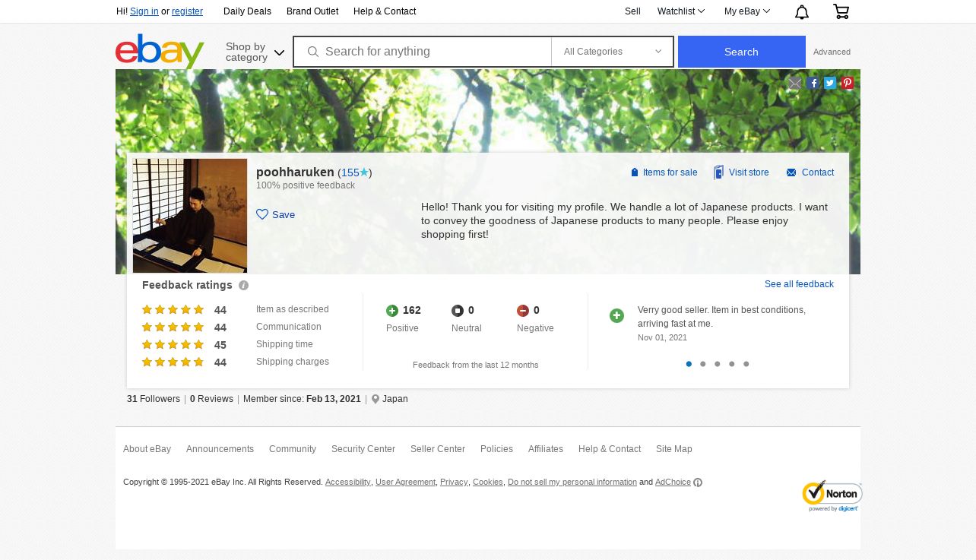The height and width of the screenshot is (560, 976).
Task: Select the third feedback carousel dot
Action: click(718, 364)
